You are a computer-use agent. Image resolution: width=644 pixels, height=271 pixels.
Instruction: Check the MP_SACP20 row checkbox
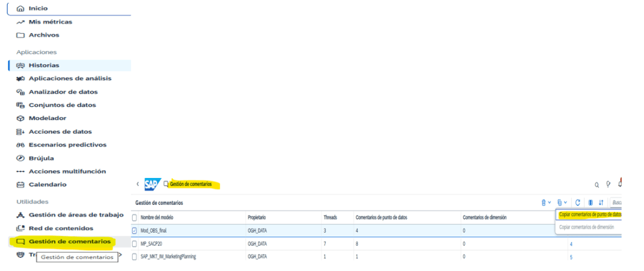pyautogui.click(x=135, y=244)
